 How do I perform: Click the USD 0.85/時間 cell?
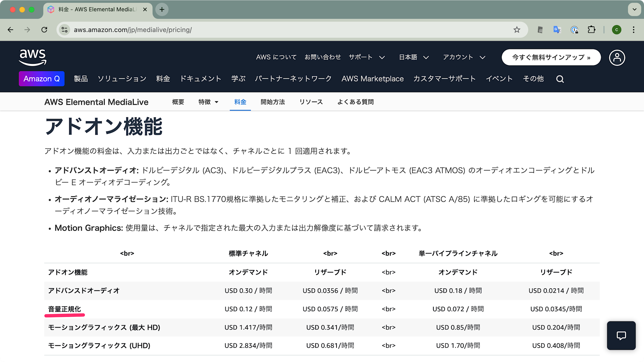(x=458, y=328)
